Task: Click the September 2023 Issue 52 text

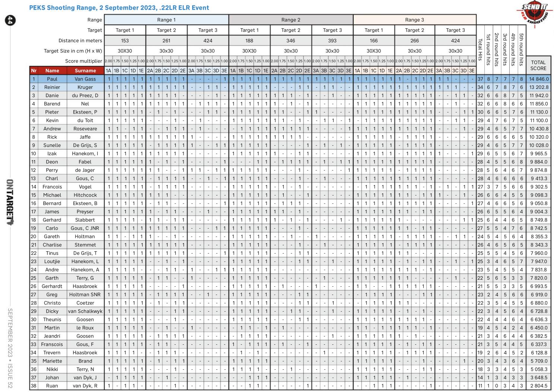Action: pyautogui.click(x=10, y=348)
